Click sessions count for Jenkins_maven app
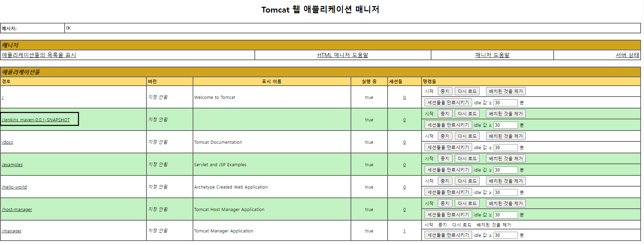 click(x=405, y=120)
